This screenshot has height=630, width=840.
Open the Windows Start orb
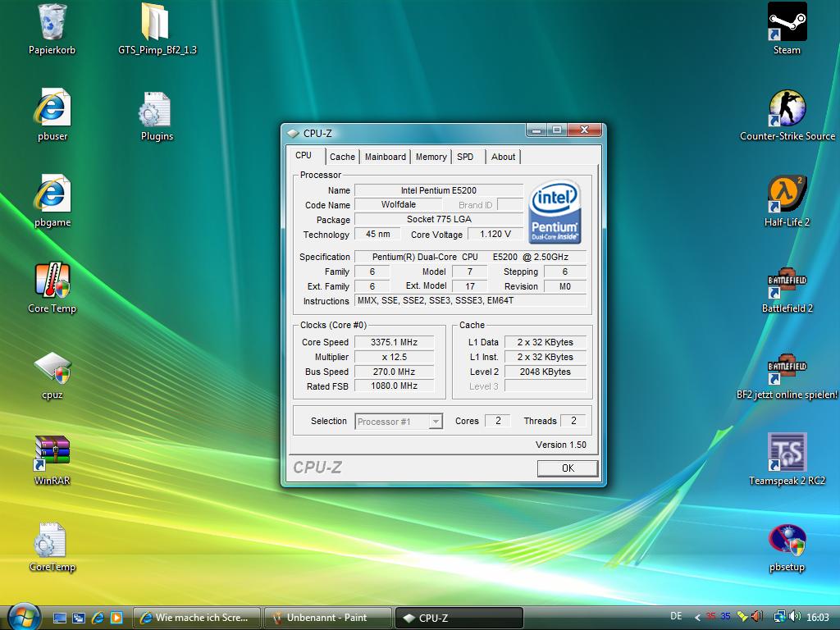pyautogui.click(x=24, y=616)
